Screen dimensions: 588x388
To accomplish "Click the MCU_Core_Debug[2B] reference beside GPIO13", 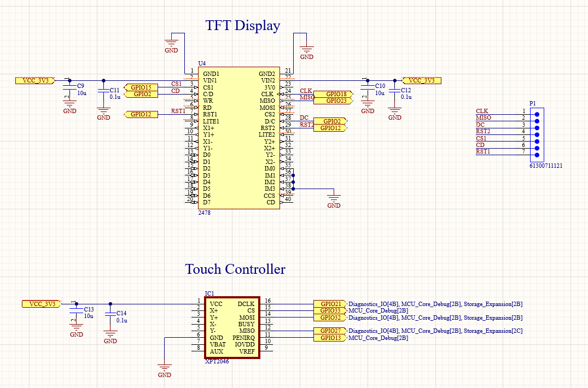I will click(x=379, y=338).
